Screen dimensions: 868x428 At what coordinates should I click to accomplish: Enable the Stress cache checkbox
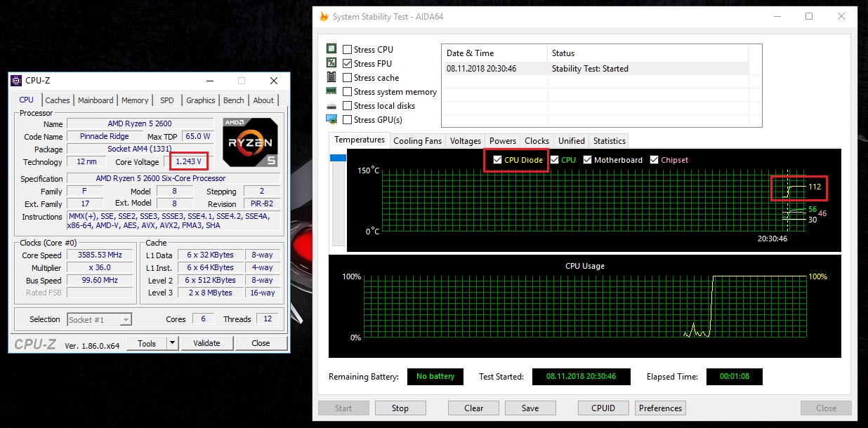point(348,77)
